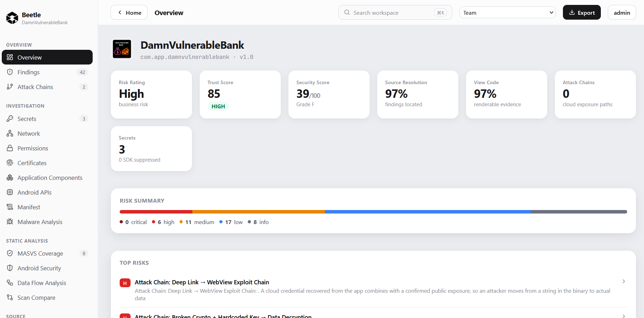Click the Findings count badge 42

82,72
